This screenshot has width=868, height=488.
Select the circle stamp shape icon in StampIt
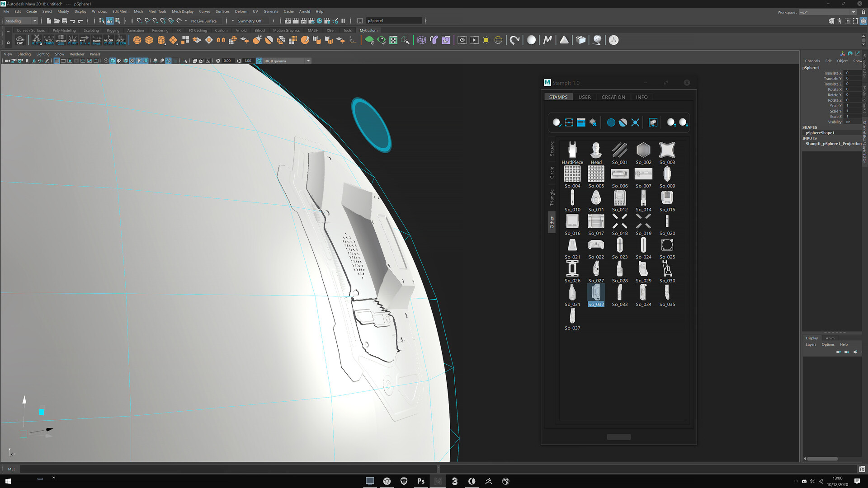tap(611, 122)
